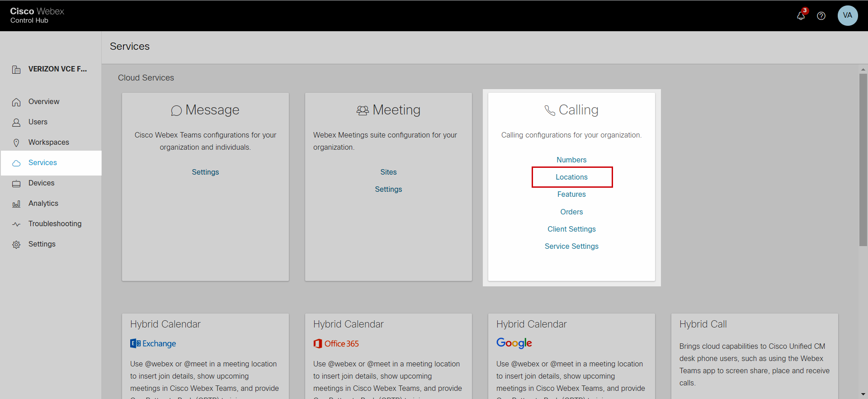Open Locations under Calling
The height and width of the screenshot is (399, 868).
(x=571, y=177)
